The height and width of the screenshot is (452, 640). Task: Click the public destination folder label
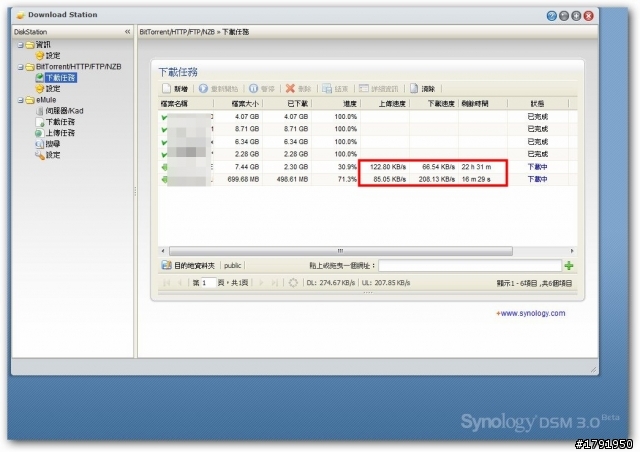click(232, 266)
